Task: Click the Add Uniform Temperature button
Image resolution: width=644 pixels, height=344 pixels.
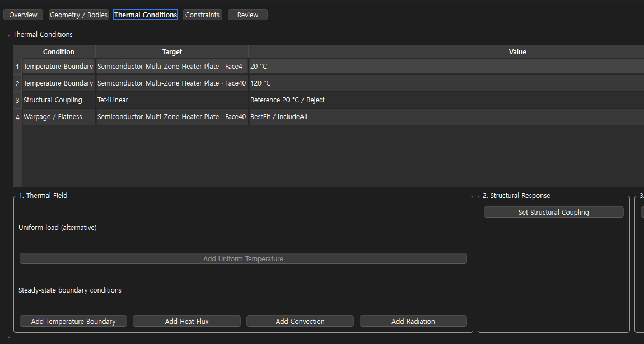Action: (243, 258)
